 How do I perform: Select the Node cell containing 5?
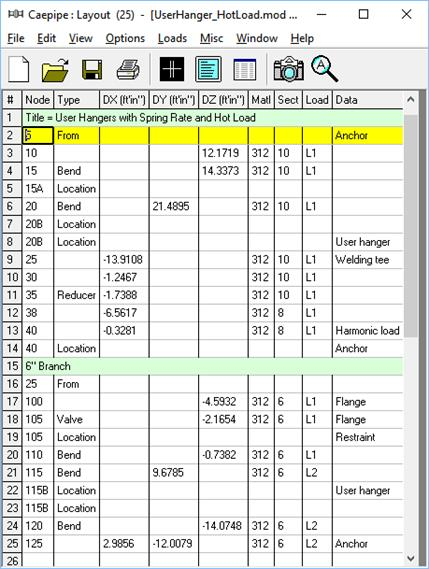pos(38,135)
